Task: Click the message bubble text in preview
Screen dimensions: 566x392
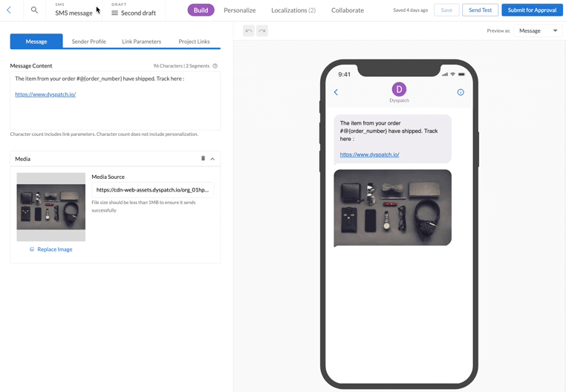Action: 388,131
